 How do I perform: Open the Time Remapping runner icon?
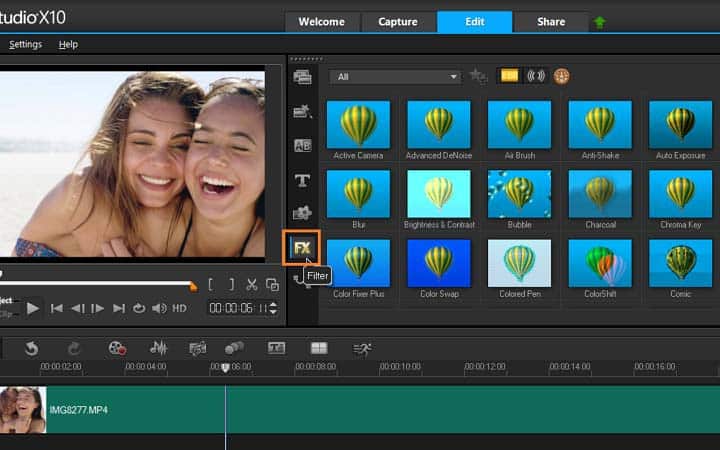[x=362, y=349]
